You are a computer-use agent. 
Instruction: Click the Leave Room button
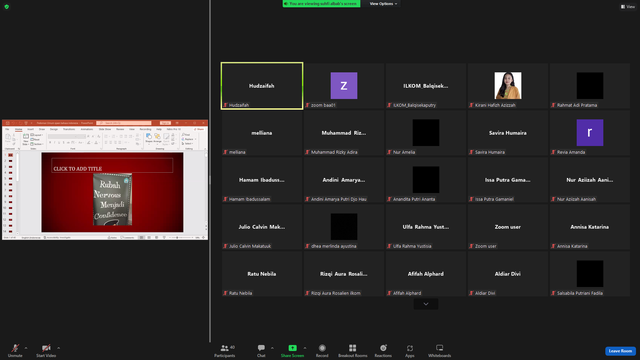point(620,351)
